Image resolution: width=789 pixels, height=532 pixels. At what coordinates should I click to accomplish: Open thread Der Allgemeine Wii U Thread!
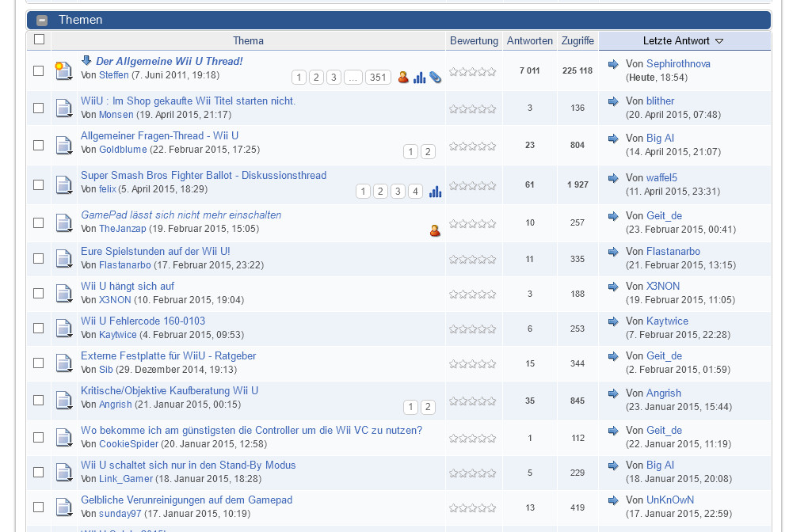[169, 61]
